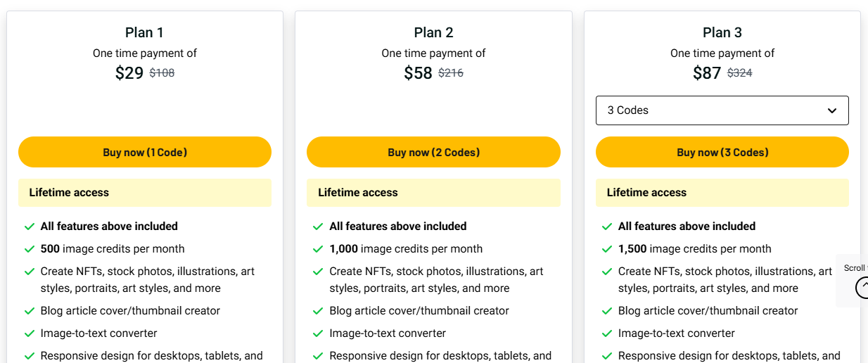Click Plan 1 Create NFTs checkmark icon
868x363 pixels.
point(30,272)
